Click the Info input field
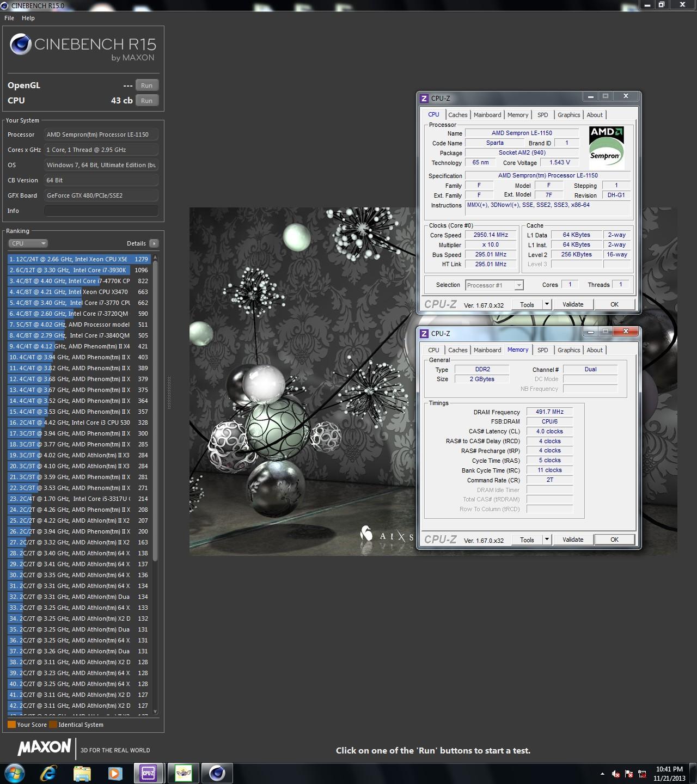This screenshot has width=697, height=784. coord(101,211)
